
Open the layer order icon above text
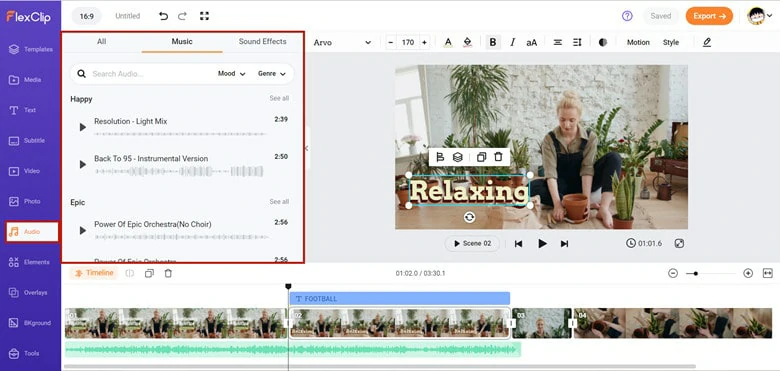(458, 157)
